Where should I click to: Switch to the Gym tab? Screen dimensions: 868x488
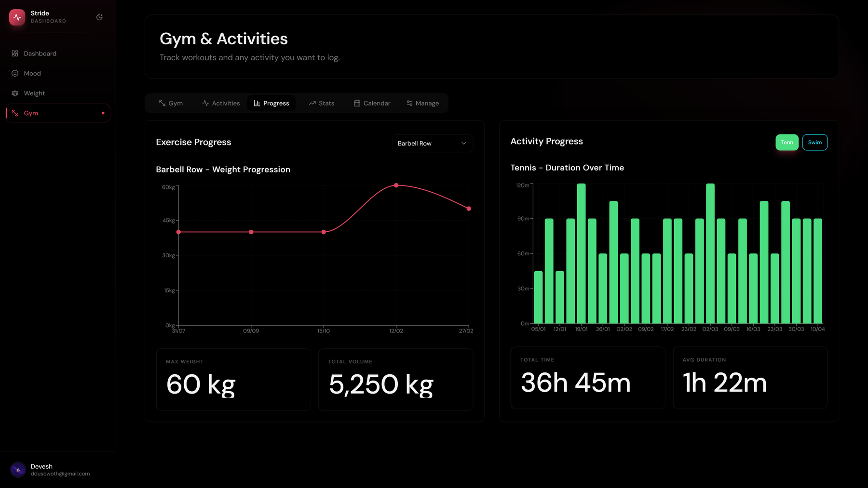(171, 103)
